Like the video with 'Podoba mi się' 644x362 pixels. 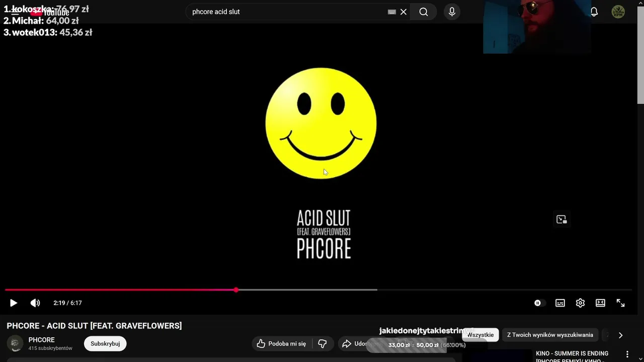click(x=282, y=343)
